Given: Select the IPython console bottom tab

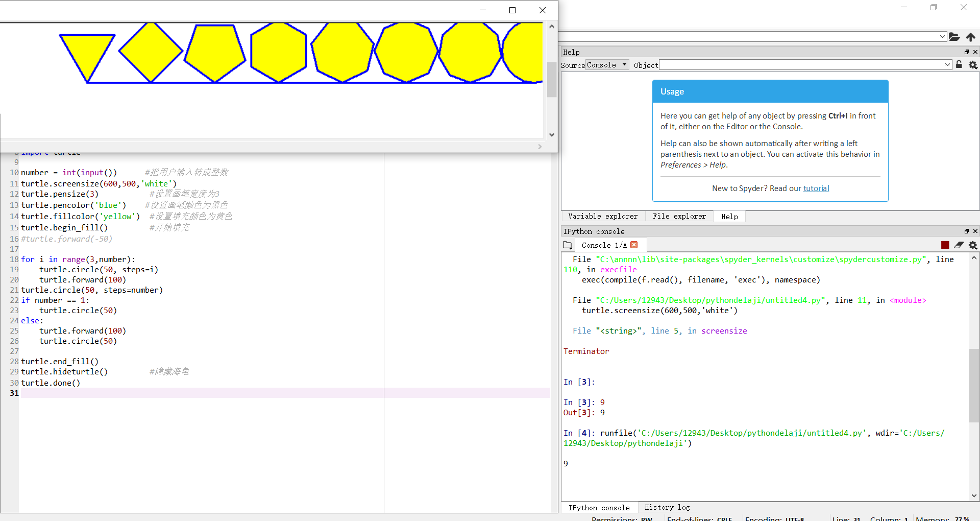Looking at the screenshot, I should 599,508.
